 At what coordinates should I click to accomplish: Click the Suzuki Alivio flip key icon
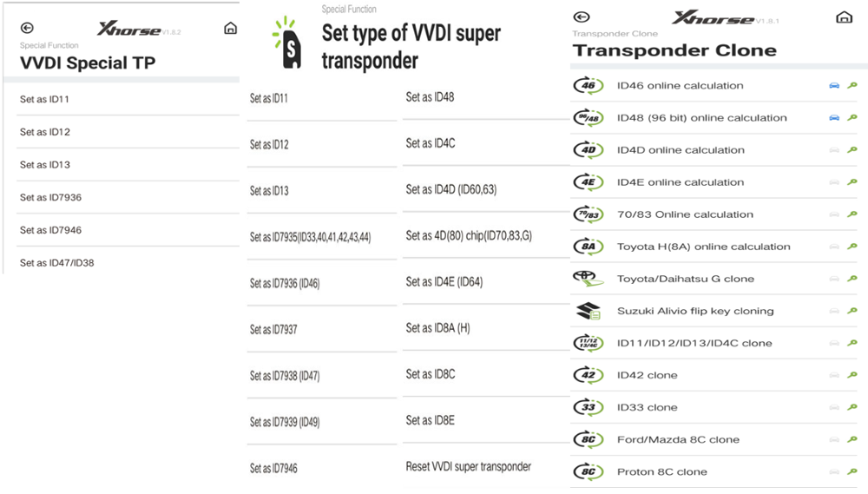pyautogui.click(x=588, y=311)
